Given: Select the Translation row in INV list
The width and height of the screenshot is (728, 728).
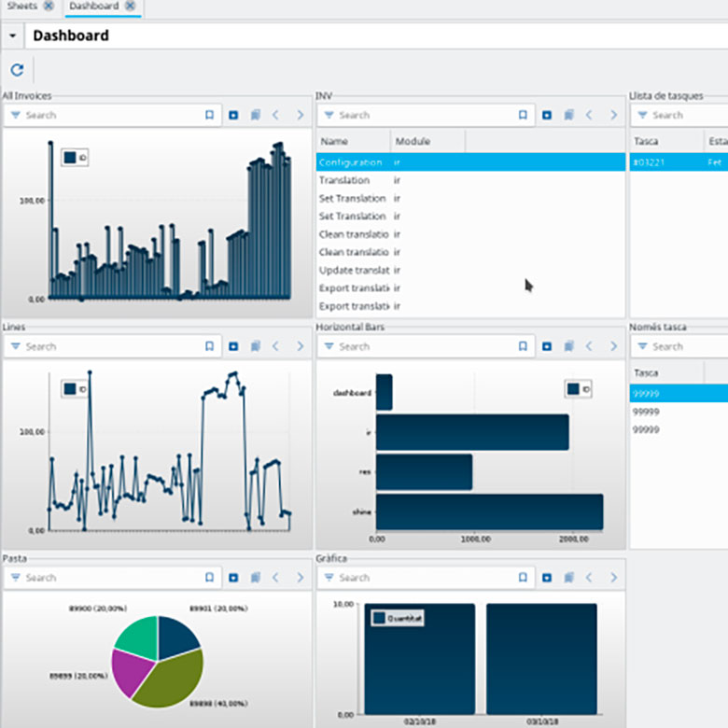Looking at the screenshot, I should [470, 180].
